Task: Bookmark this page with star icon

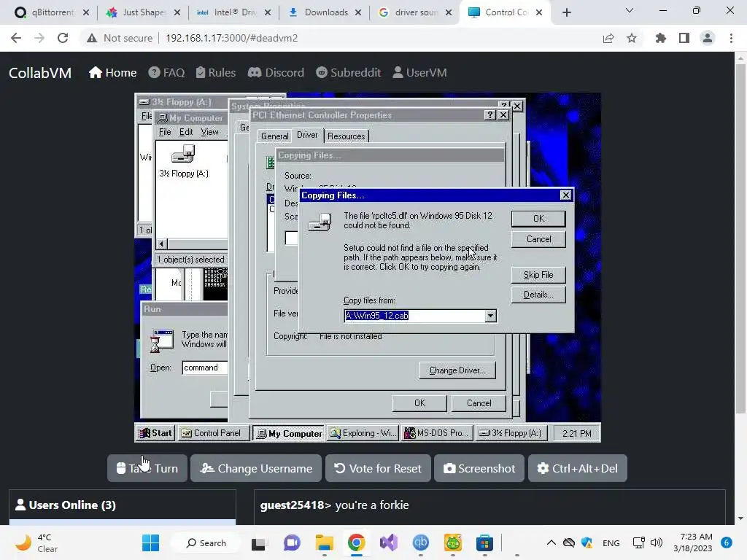Action: tap(632, 38)
